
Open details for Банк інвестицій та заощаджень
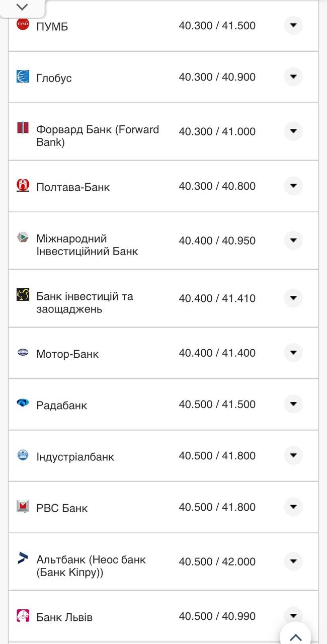[293, 298]
